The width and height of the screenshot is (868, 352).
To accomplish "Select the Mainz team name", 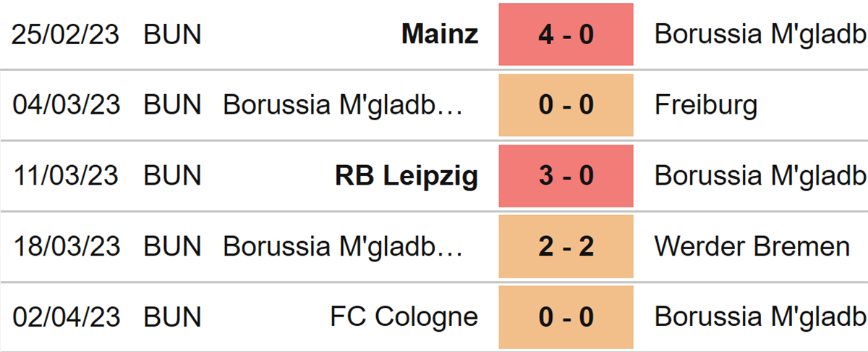I will (x=440, y=34).
